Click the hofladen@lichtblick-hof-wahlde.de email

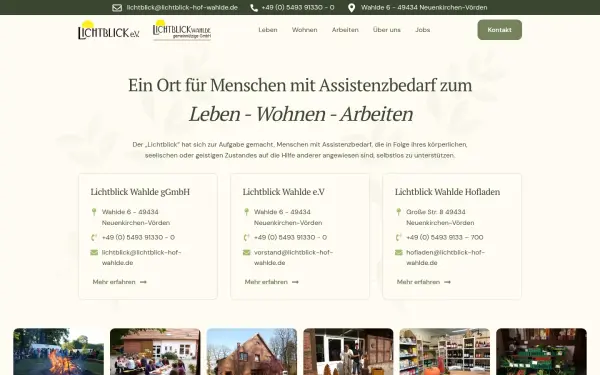(x=445, y=258)
